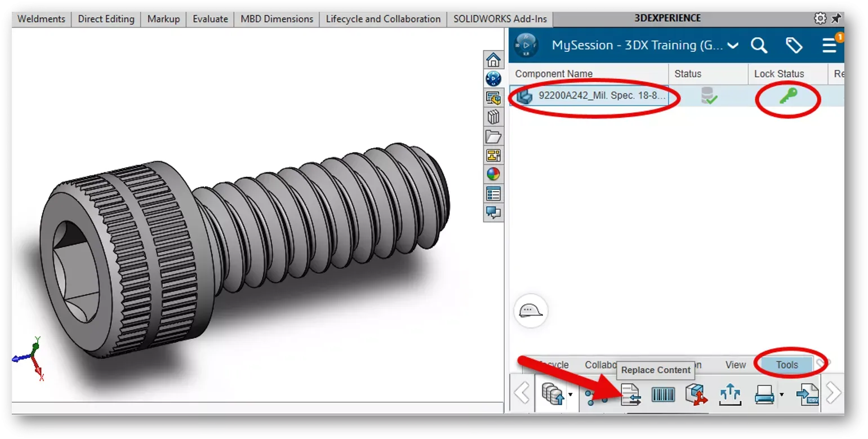Open the File Explorer task pane tab

(493, 136)
